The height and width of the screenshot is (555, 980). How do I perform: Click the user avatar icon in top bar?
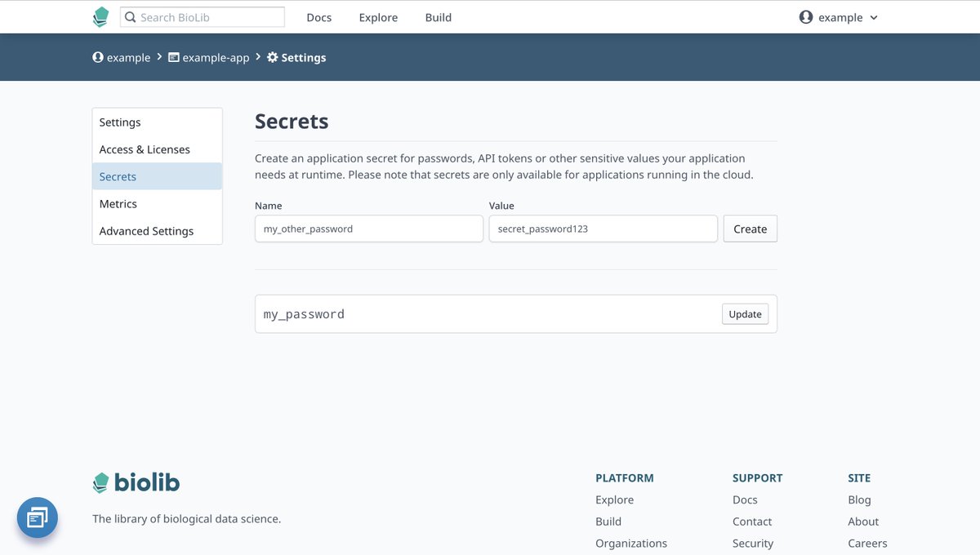(x=806, y=17)
